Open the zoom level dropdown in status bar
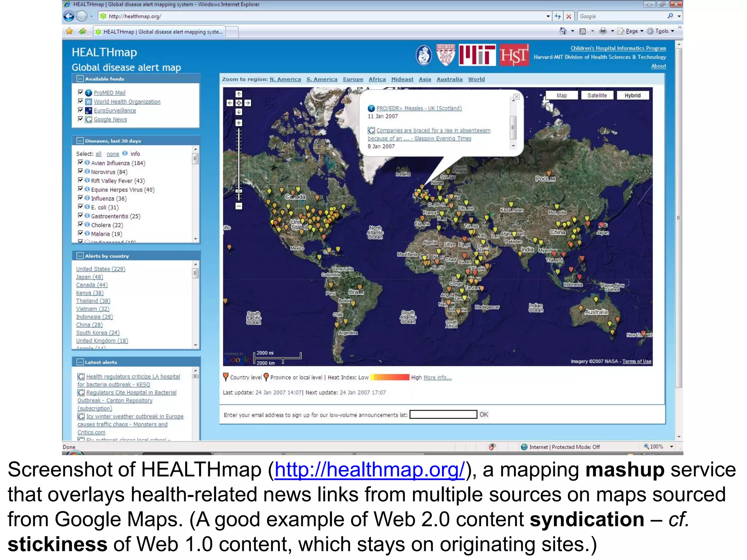Viewport: 747px width, 560px height. (671, 447)
